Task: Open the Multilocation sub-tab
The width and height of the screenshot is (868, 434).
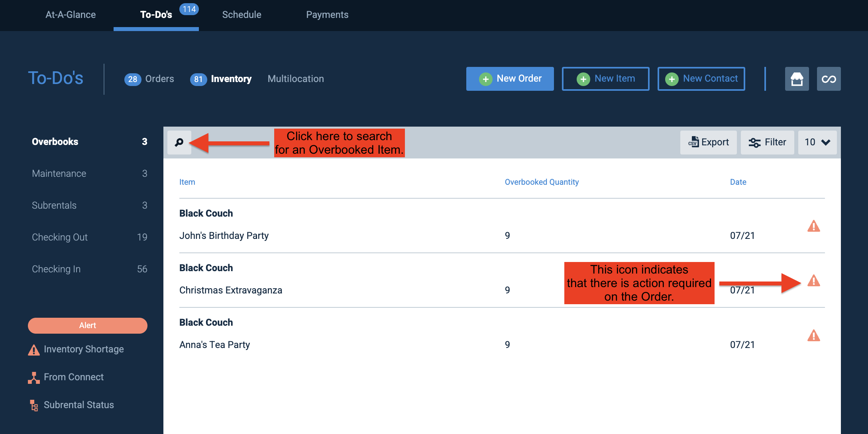Action: (x=296, y=79)
